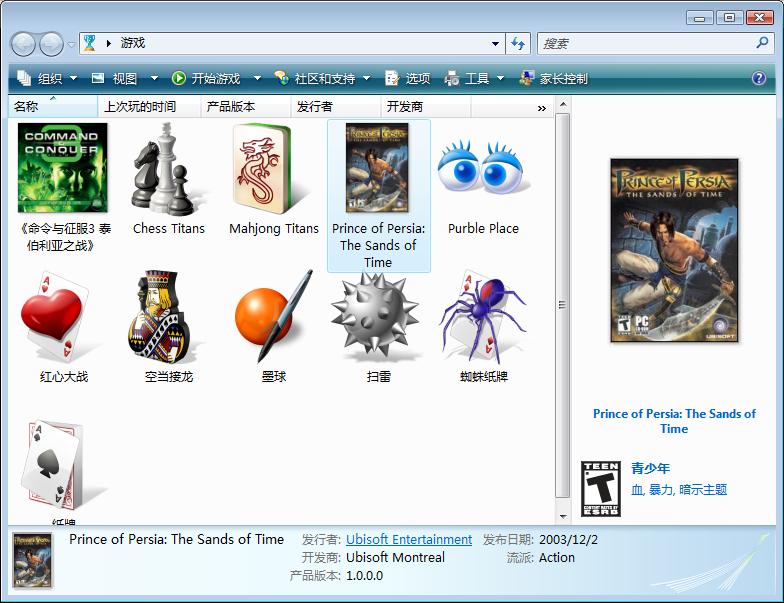
Task: Click the refresh button beside address bar
Action: [518, 44]
